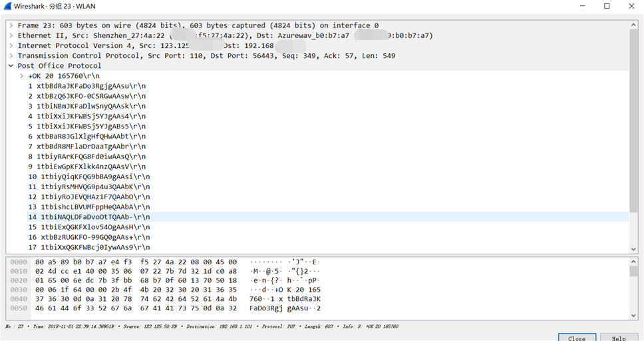Expand the Frame 23 details row
Image resolution: width=644 pixels, height=341 pixels.
[11, 25]
